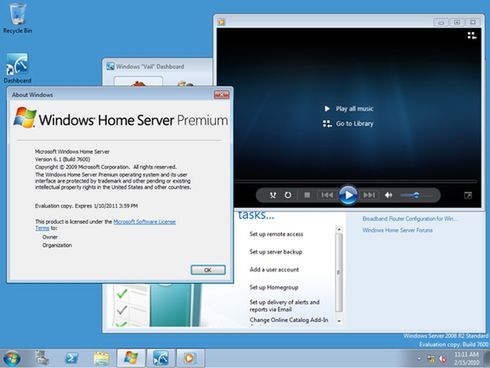490x368 pixels.
Task: Click the volume tray icon
Action: [442, 359]
